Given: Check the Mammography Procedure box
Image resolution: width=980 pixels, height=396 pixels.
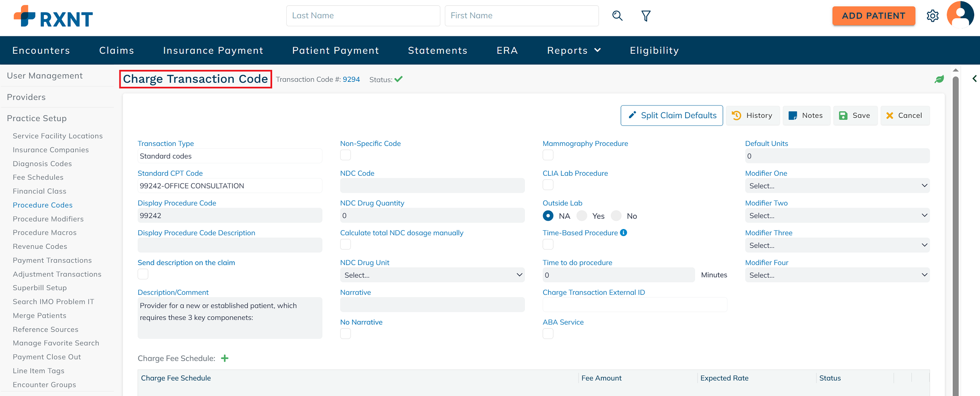Looking at the screenshot, I should pyautogui.click(x=548, y=155).
